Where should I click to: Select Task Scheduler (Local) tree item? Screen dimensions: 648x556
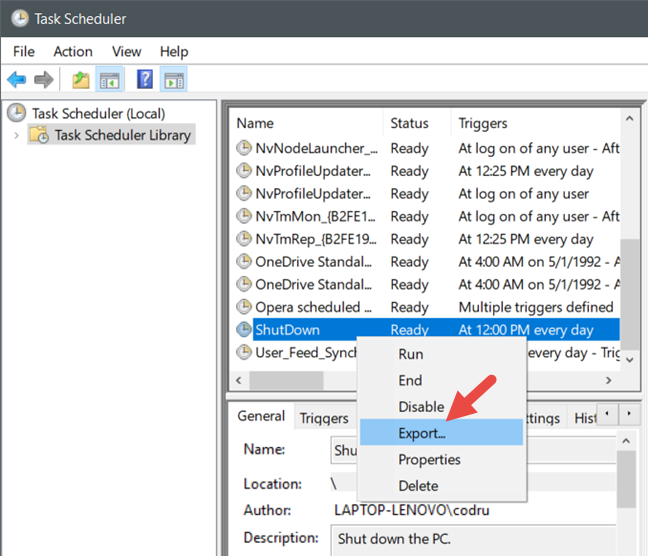(x=98, y=113)
